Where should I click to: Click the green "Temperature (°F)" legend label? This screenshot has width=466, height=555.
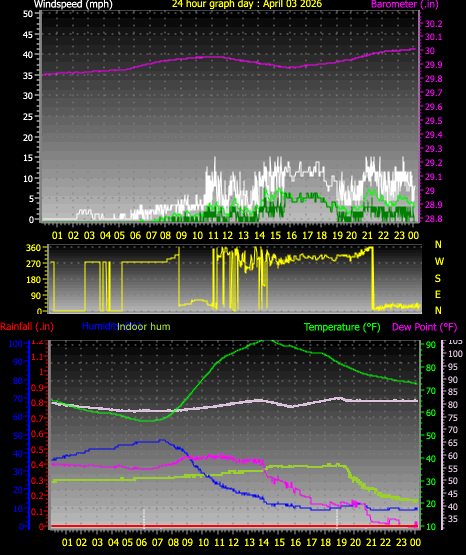click(342, 327)
